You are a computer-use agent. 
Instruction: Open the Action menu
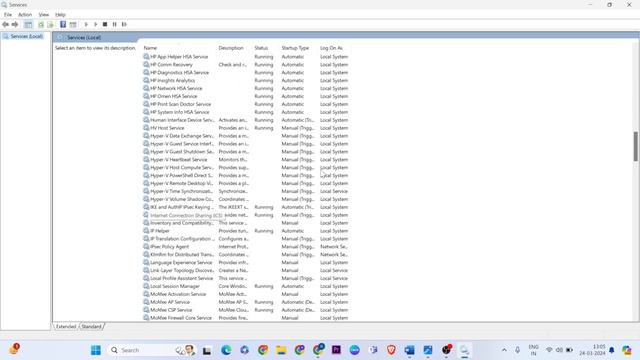(25, 15)
